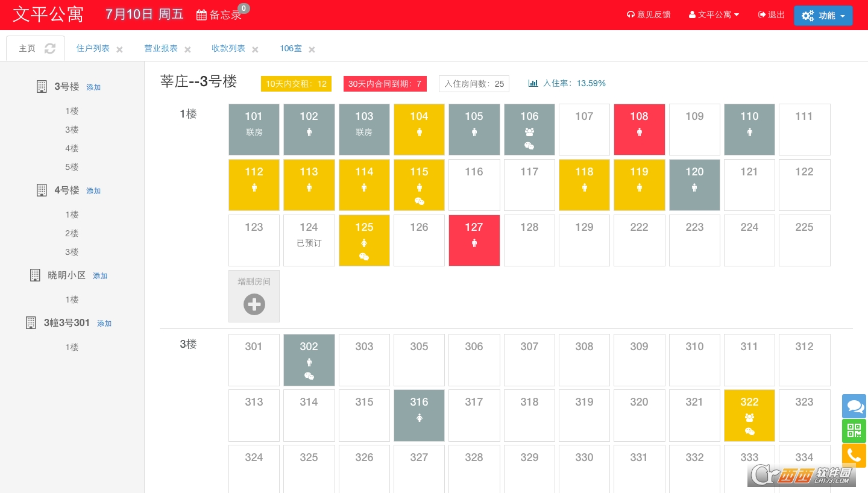This screenshot has width=868, height=493.
Task: Close the 营业报表 tab
Action: (x=187, y=49)
